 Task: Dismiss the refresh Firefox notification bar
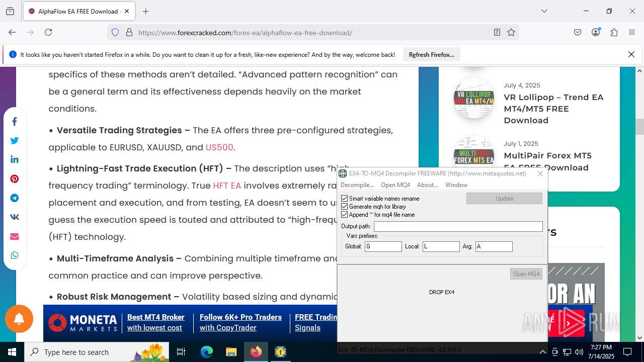click(x=631, y=54)
